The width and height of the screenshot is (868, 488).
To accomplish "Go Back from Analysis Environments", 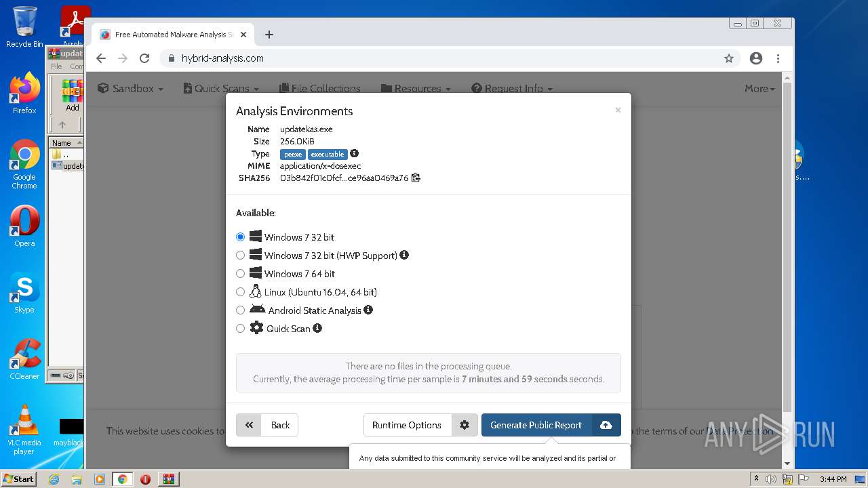I will pos(267,425).
